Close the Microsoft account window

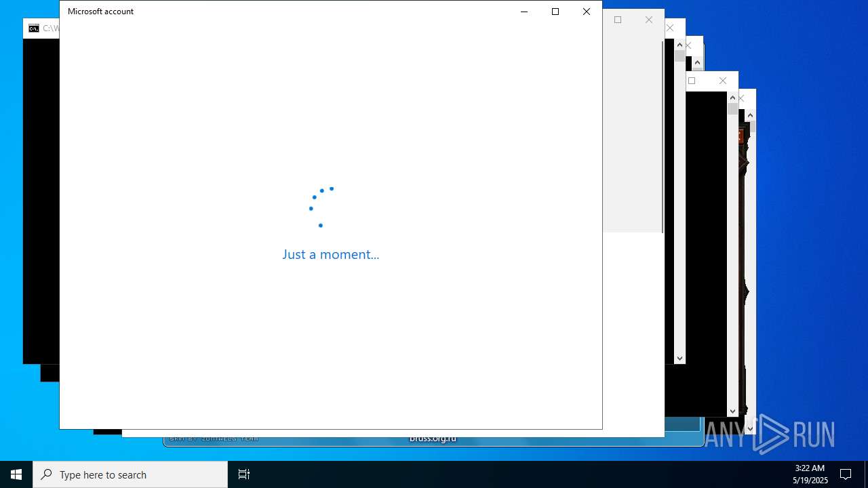point(587,12)
